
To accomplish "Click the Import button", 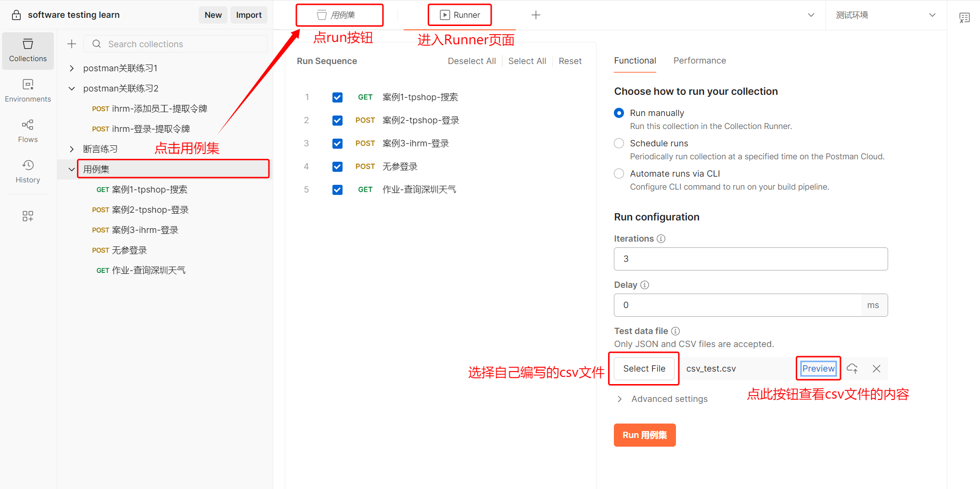I will [x=249, y=15].
